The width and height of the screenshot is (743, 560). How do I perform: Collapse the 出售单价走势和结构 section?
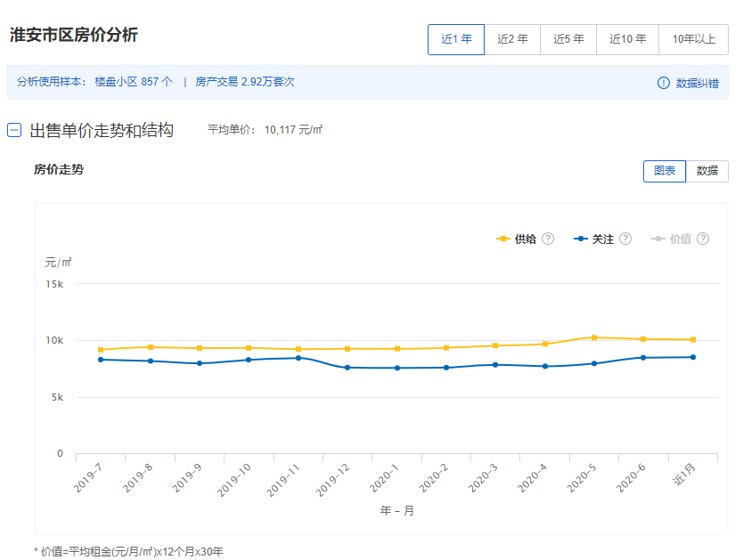(x=14, y=130)
